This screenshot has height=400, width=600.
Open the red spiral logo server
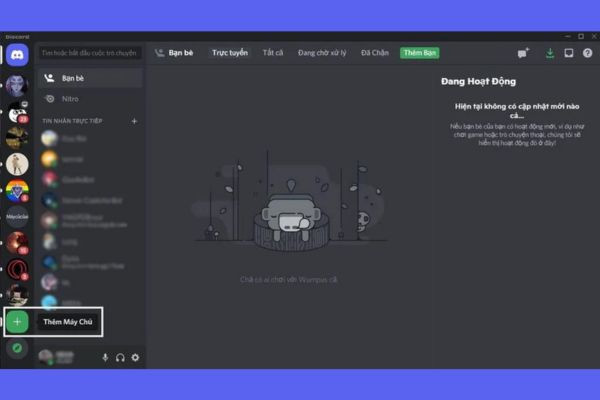pos(17,269)
